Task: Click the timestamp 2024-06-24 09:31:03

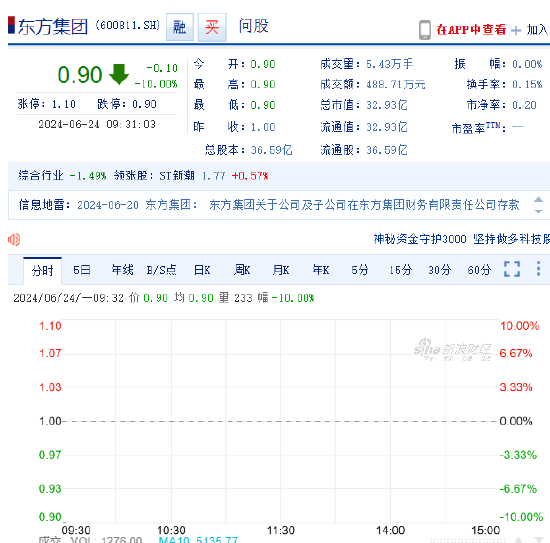Action: click(97, 124)
